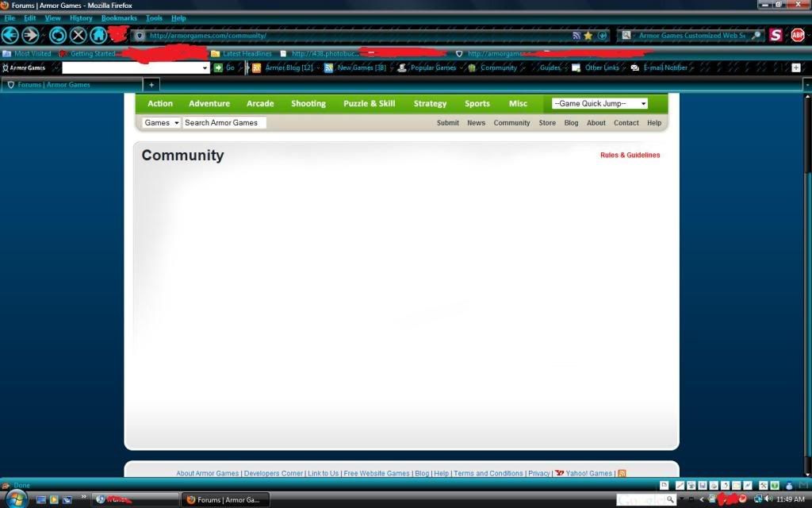
Task: Click the RSS feed icon in address bar
Action: pos(576,36)
